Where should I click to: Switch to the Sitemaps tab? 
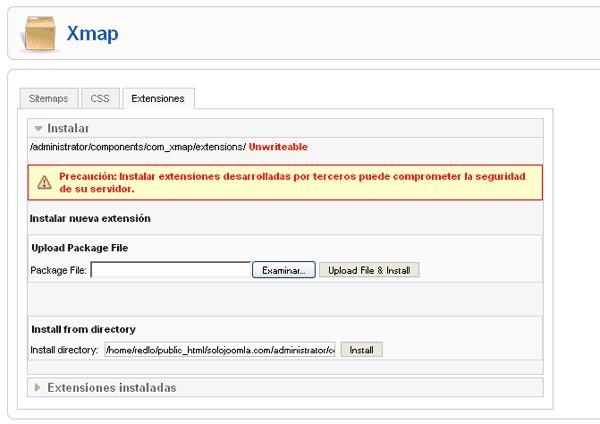coord(48,98)
